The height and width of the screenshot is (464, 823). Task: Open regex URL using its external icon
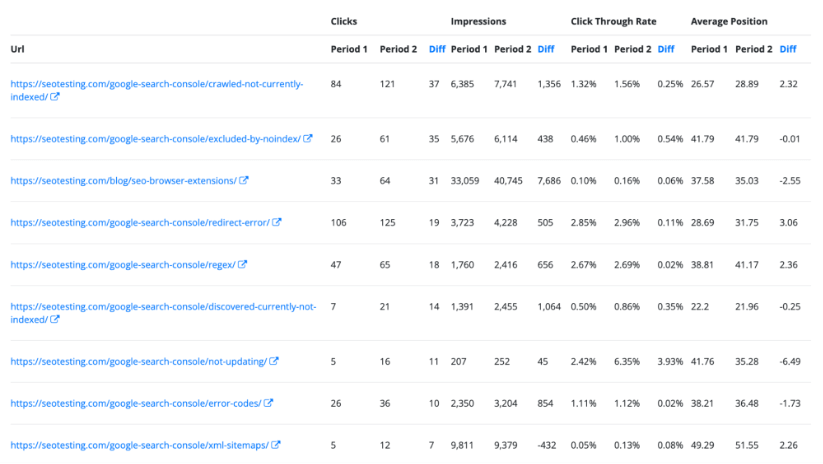tap(242, 265)
